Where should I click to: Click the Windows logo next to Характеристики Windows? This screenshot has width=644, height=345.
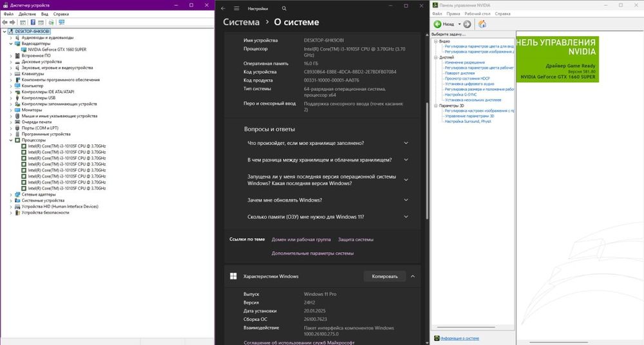(x=233, y=276)
